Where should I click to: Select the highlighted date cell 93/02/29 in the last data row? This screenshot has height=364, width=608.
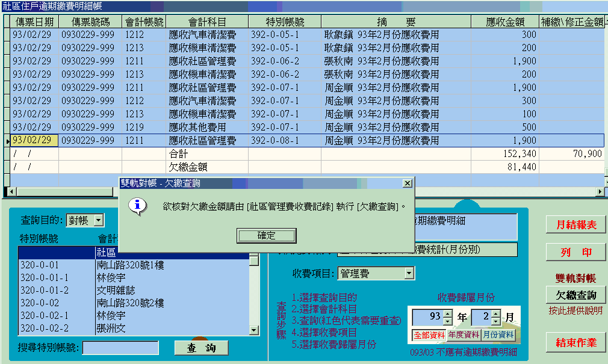[34, 140]
